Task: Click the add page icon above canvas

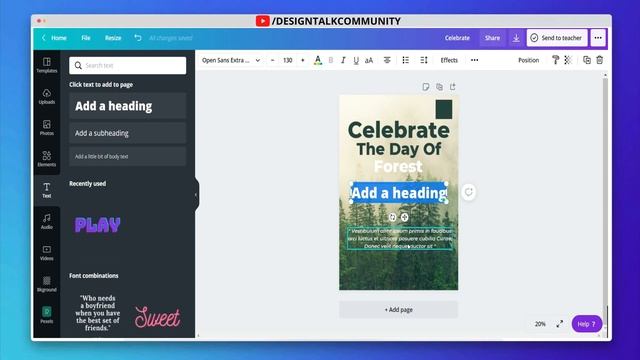Action: coord(453,87)
